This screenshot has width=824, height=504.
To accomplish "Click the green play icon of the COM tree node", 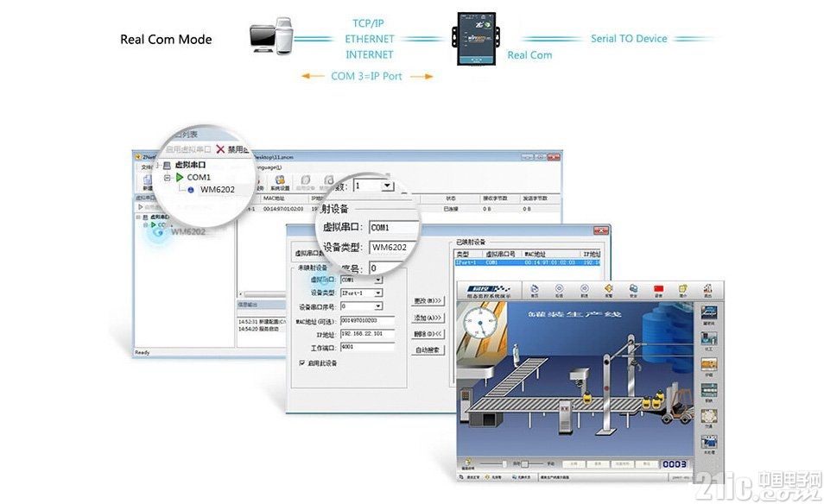I will click(154, 224).
